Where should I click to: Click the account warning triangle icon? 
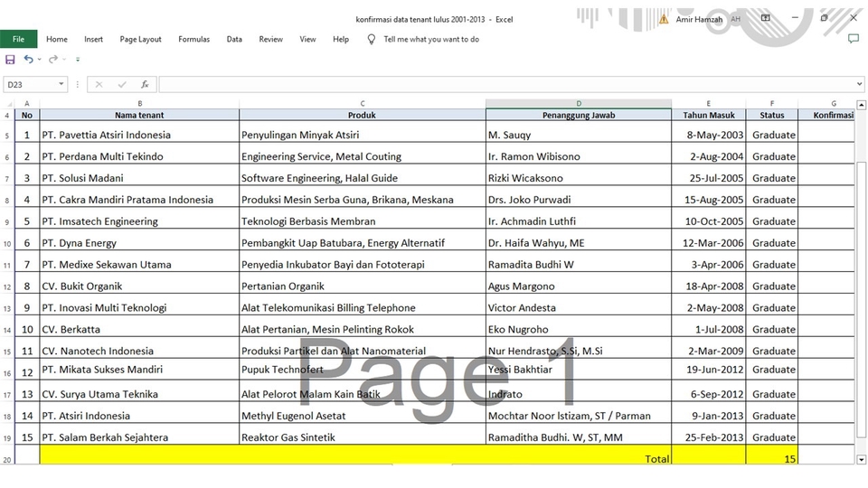tap(663, 19)
